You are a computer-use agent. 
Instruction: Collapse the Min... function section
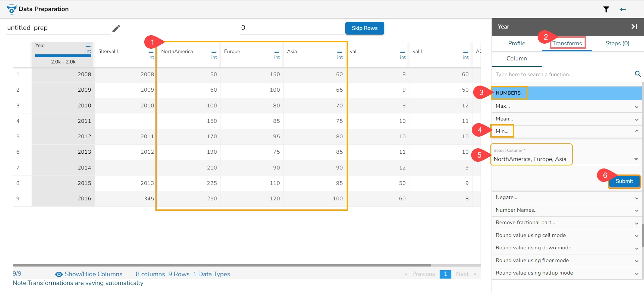coord(636,131)
